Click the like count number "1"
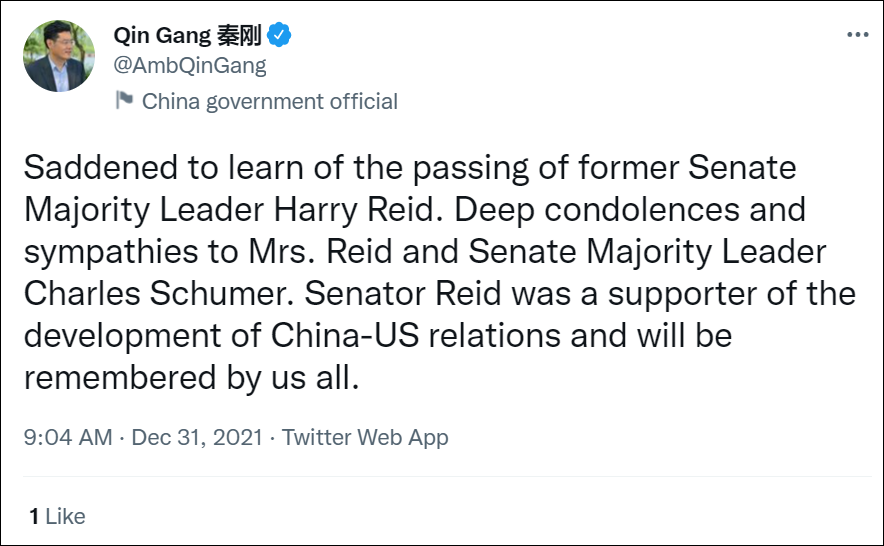This screenshot has width=884, height=546. click(33, 516)
